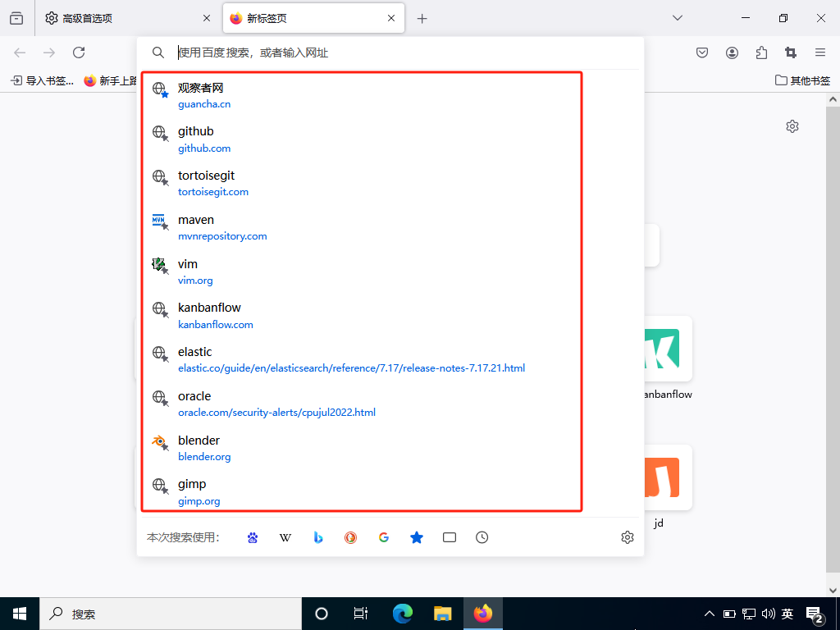Click the page scrollbar up arrow
The width and height of the screenshot is (840, 630).
[833, 99]
